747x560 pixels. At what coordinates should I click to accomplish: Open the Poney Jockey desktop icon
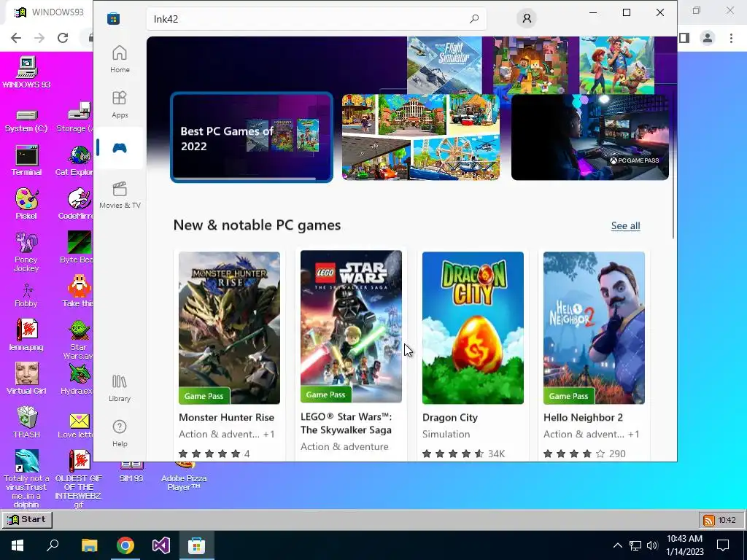coord(26,252)
